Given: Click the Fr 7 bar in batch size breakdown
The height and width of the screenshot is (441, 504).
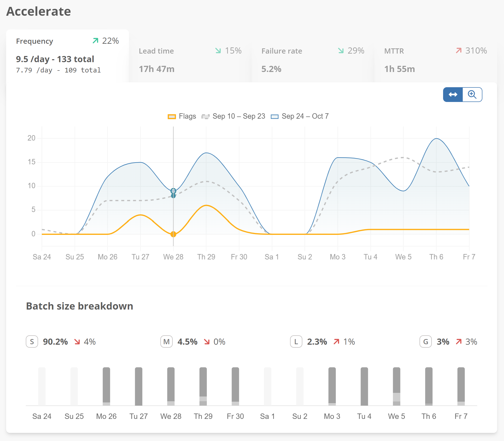Looking at the screenshot, I should (x=461, y=386).
